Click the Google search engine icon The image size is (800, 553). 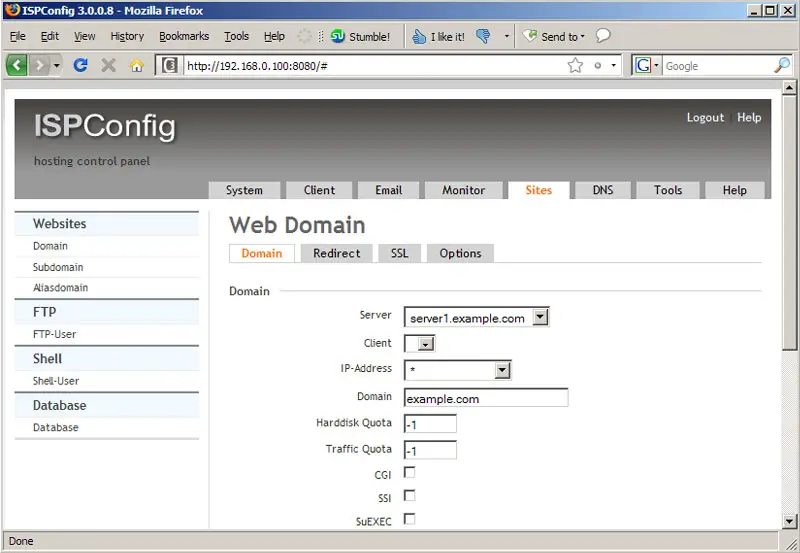(643, 65)
